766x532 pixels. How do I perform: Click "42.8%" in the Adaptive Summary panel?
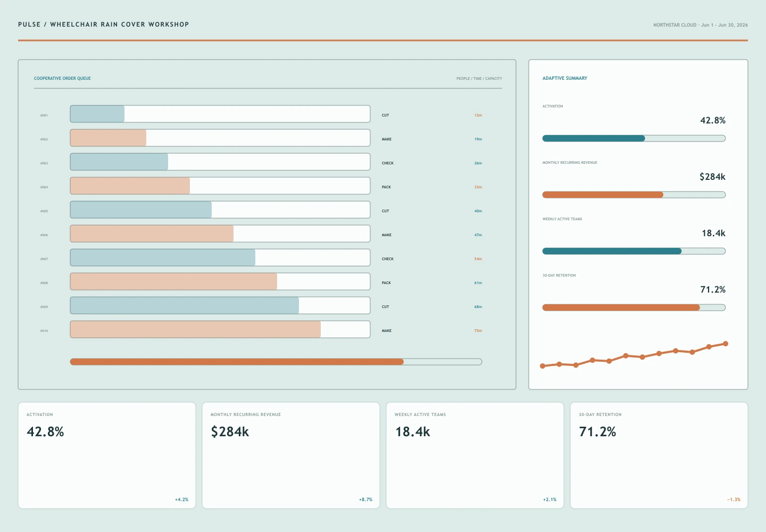[x=713, y=120]
